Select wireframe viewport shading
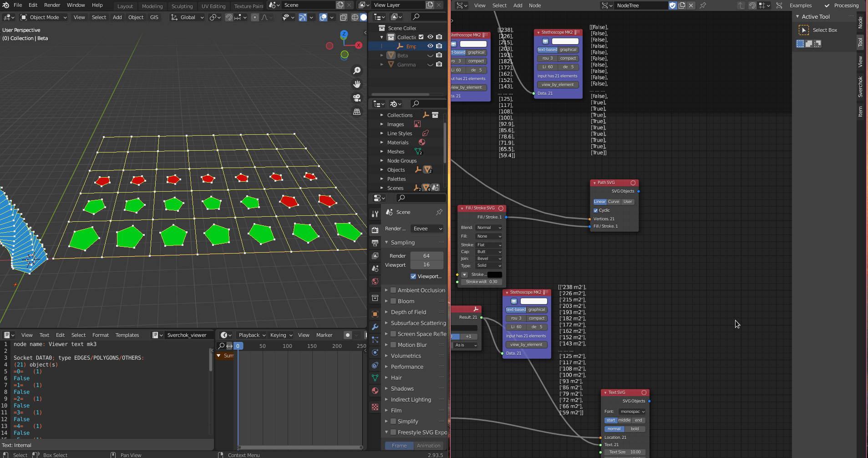The image size is (868, 458). pos(355,17)
